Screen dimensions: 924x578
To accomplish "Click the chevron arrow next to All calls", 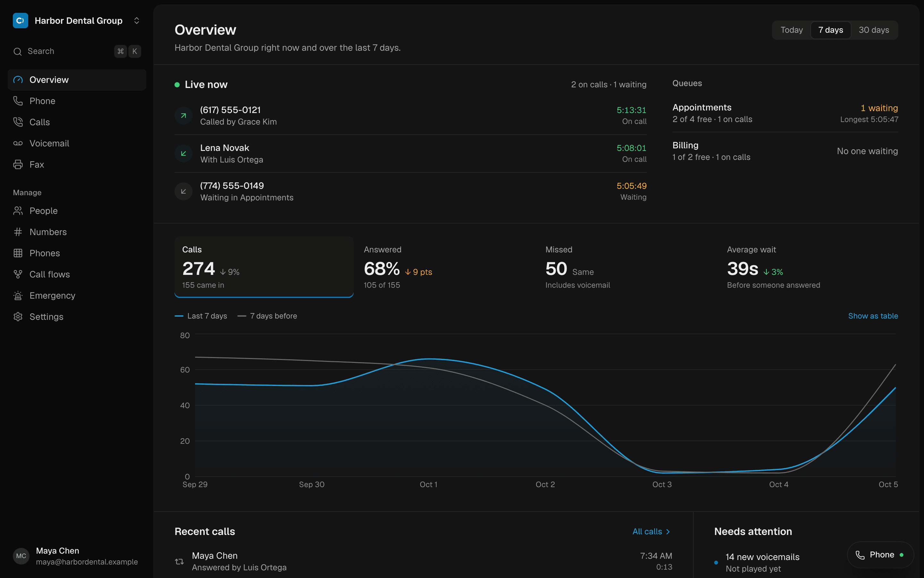I will point(668,531).
